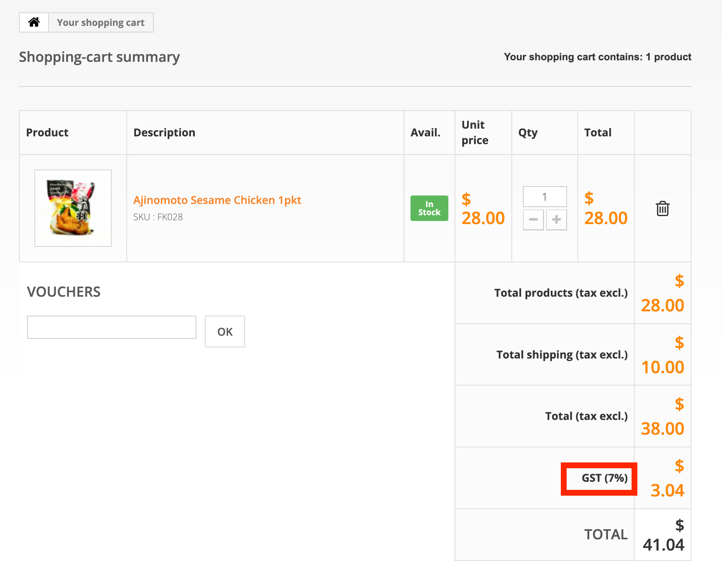Click the quantity input field

(545, 197)
